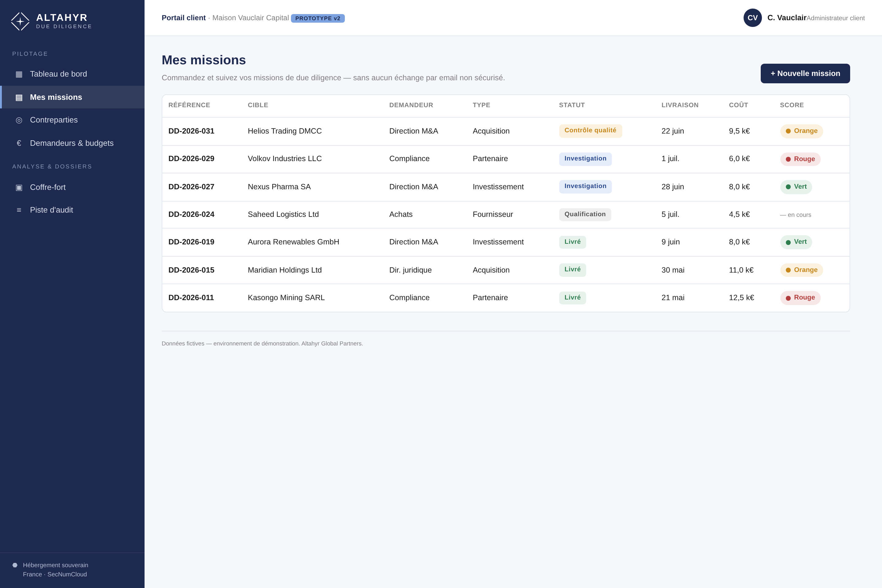Open Piste d'audit page

click(72, 210)
